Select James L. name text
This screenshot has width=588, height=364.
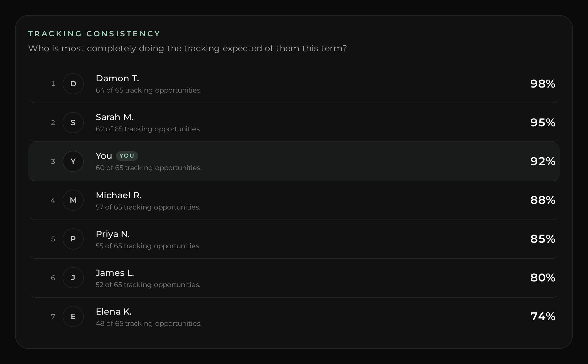115,273
